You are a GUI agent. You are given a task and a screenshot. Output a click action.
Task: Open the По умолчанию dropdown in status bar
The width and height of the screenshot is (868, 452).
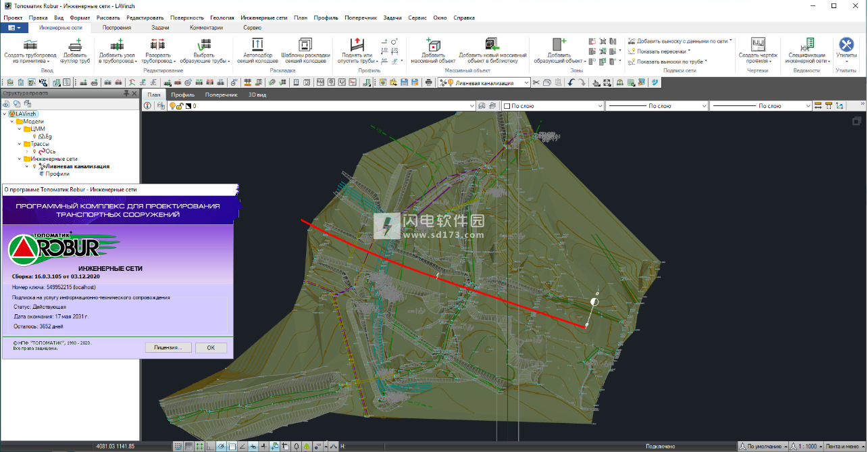pos(762,447)
